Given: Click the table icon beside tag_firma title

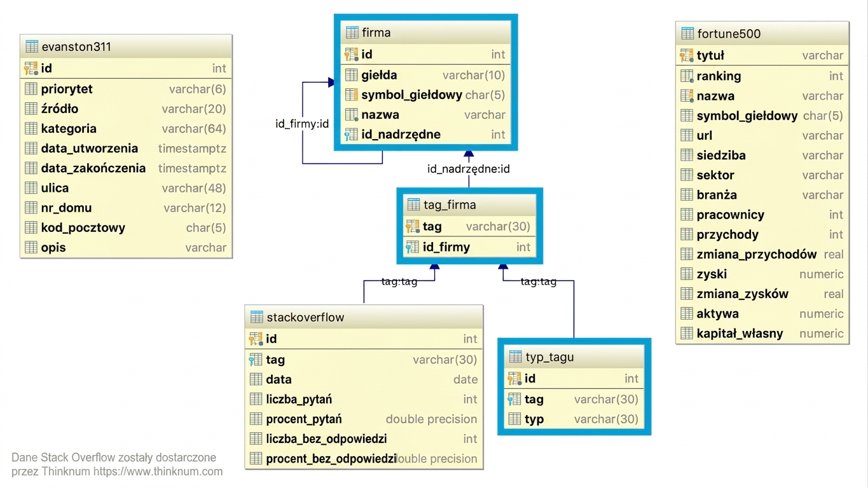Looking at the screenshot, I should (x=413, y=205).
